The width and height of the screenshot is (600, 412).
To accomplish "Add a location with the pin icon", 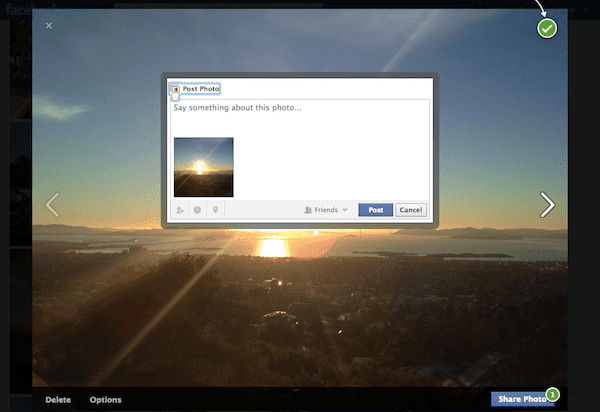I will [x=215, y=210].
